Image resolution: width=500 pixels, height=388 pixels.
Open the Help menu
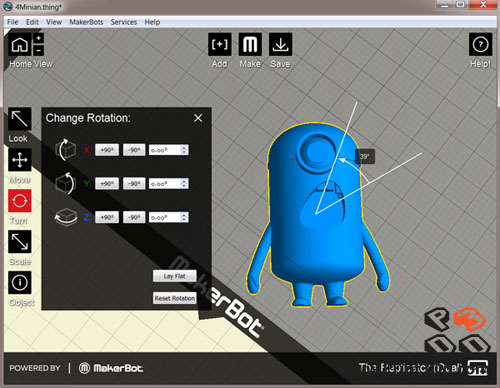152,22
